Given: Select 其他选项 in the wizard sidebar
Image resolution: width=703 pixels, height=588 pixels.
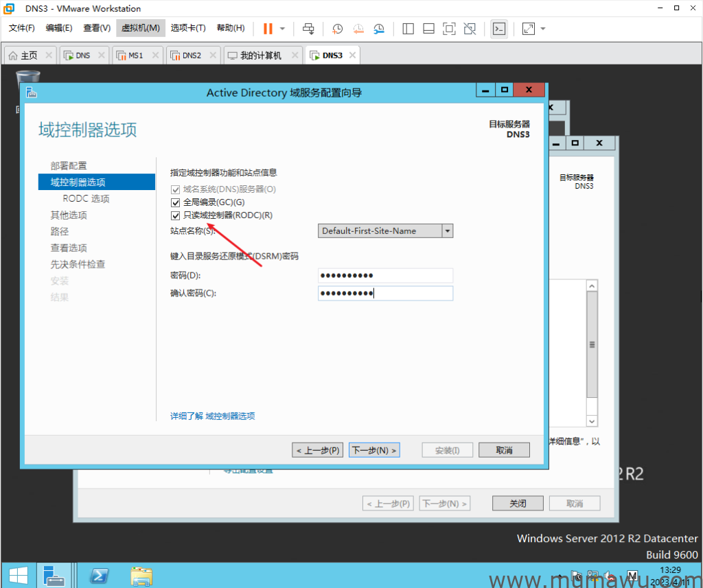Looking at the screenshot, I should (69, 215).
